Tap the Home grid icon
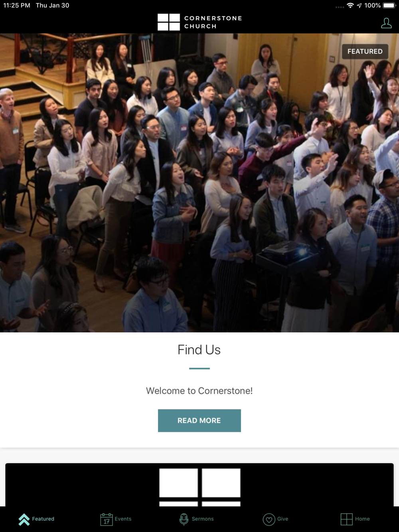Viewport: 399px width, 532px height. [x=346, y=519]
